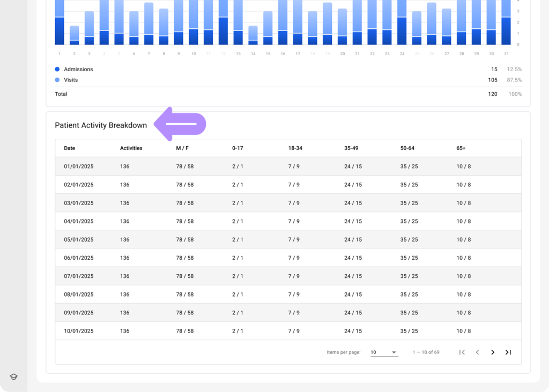The height and width of the screenshot is (392, 549).
Task: Click the light blue Visits legend dot
Action: [x=56, y=80]
